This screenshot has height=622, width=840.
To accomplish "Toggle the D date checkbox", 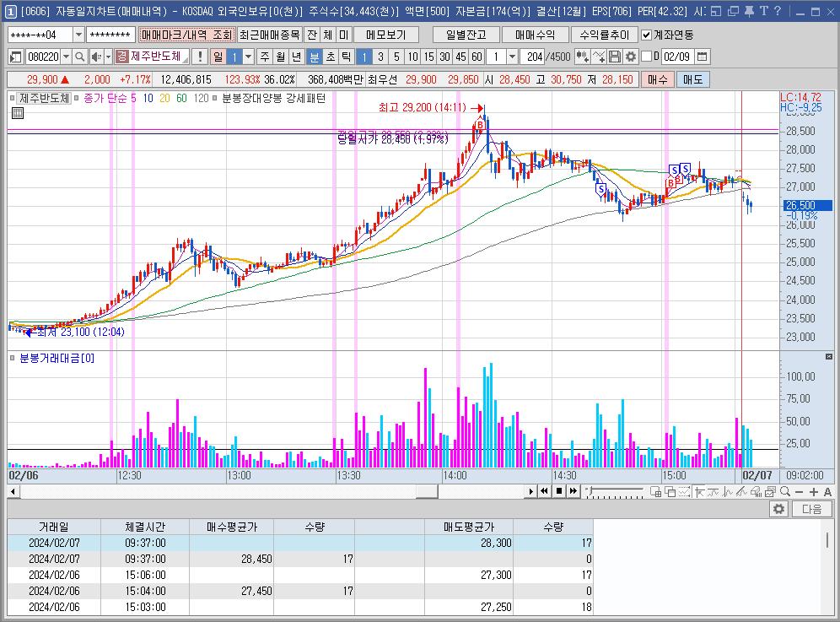I will (647, 57).
